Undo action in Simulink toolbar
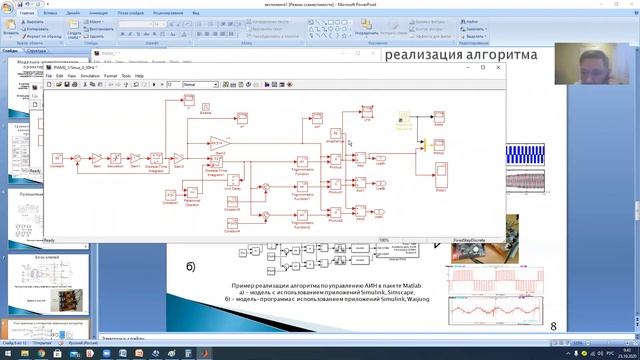 coord(136,84)
